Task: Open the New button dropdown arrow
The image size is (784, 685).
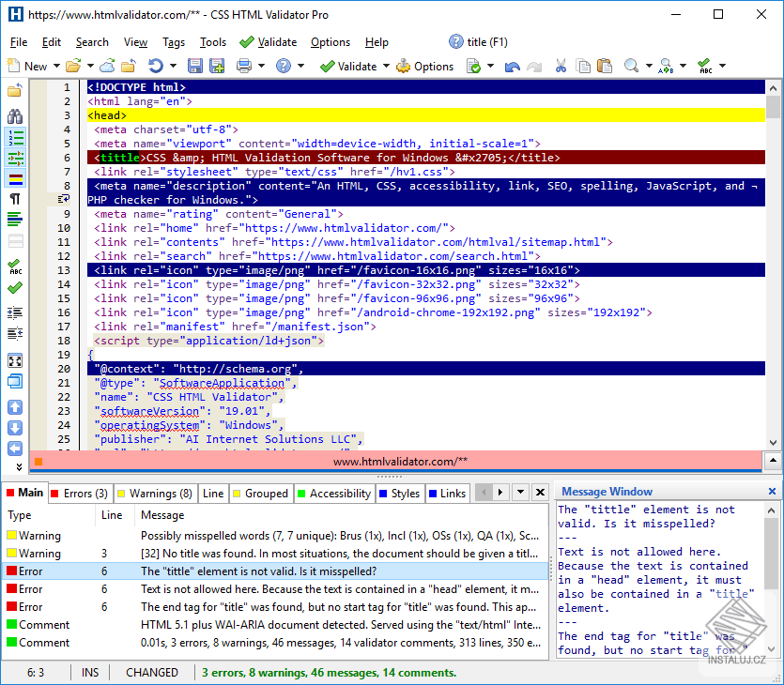Action: [56, 66]
